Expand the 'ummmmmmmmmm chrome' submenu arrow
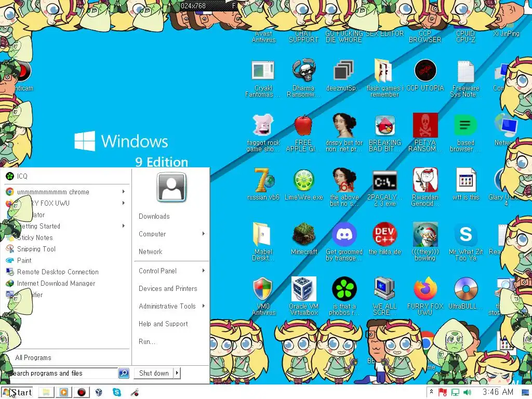This screenshot has height=399, width=532. pos(124,192)
